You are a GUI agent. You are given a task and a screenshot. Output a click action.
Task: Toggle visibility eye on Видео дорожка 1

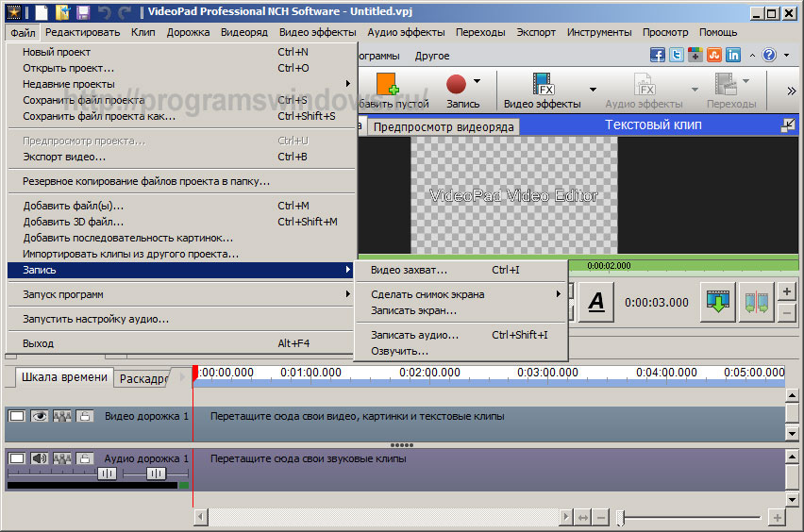tap(39, 416)
